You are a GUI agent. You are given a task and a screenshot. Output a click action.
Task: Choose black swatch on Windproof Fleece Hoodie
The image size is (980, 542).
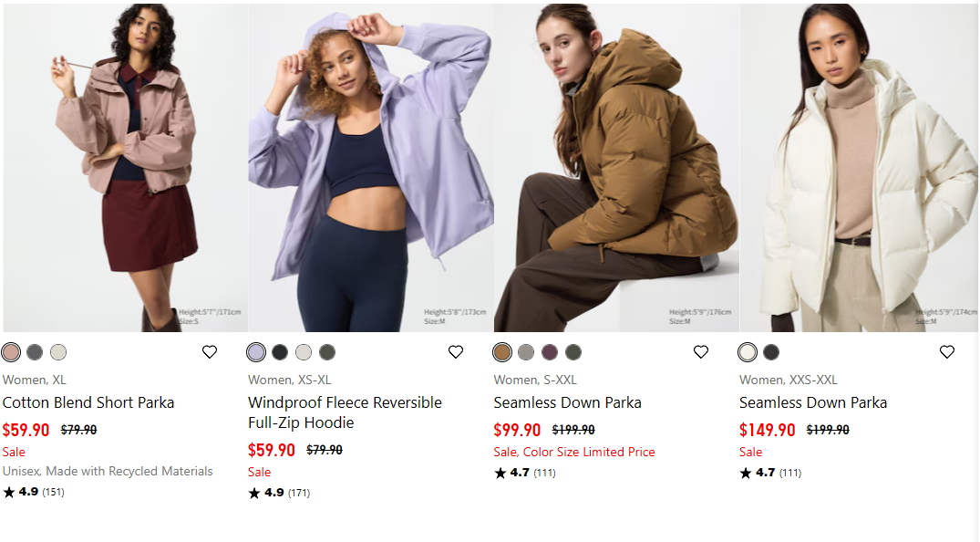(280, 352)
